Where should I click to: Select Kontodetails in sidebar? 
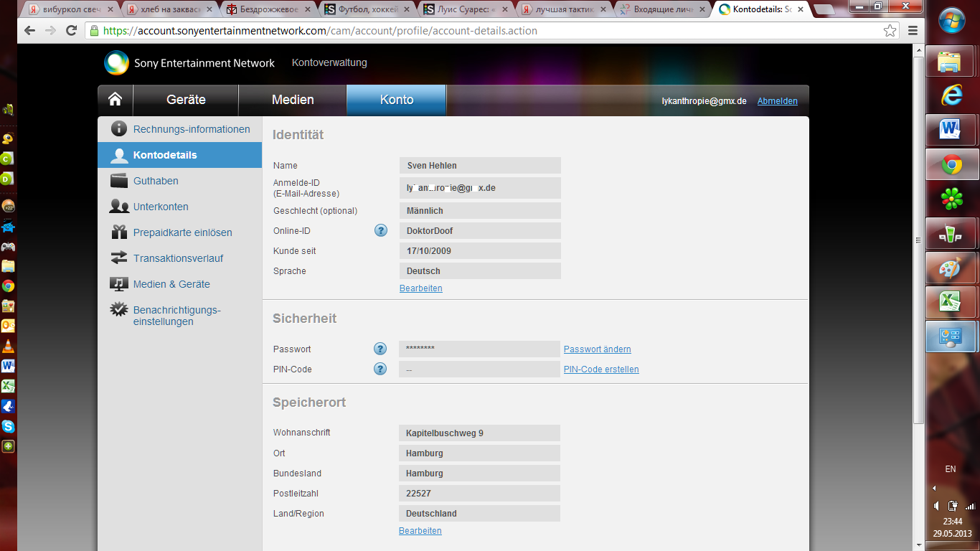[180, 155]
